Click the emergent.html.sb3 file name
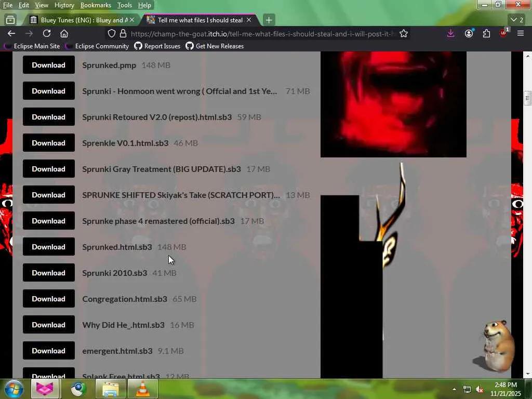This screenshot has height=399, width=532. pyautogui.click(x=117, y=351)
